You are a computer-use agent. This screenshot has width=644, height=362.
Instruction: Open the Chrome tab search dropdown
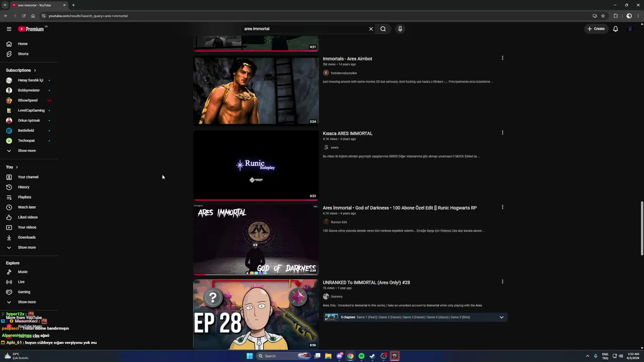click(x=5, y=5)
